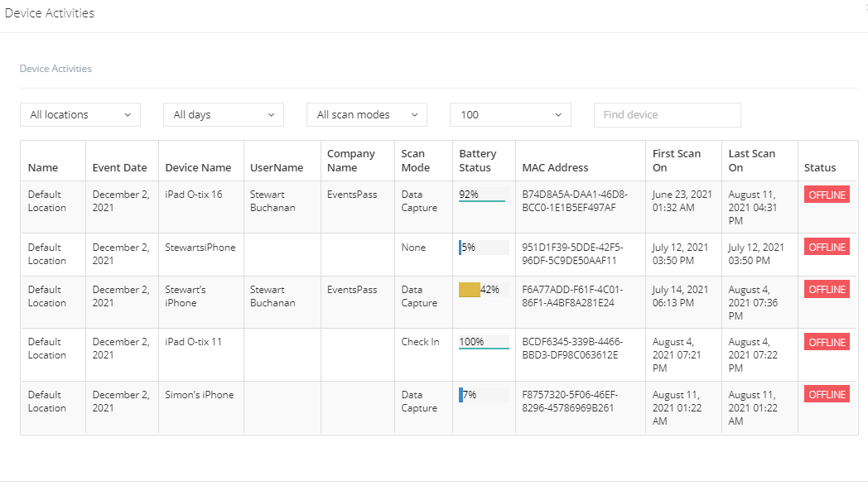Open the All scan modes dropdown
Image resolution: width=868 pixels, height=486 pixels.
tap(366, 115)
